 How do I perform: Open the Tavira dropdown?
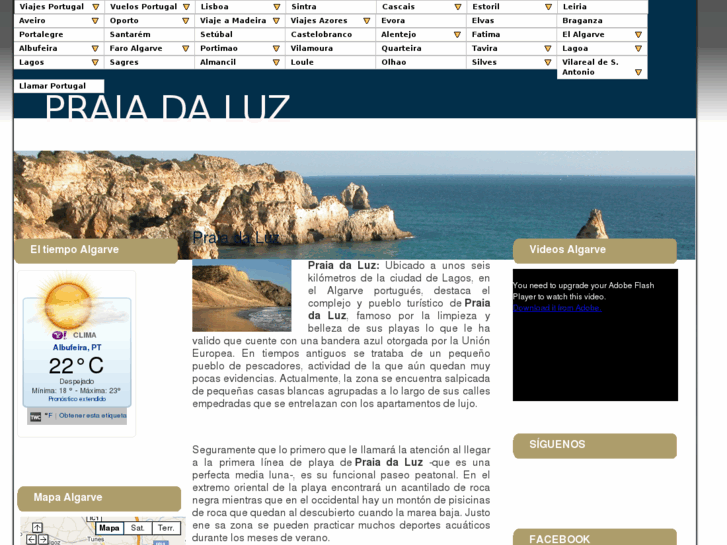pos(548,48)
